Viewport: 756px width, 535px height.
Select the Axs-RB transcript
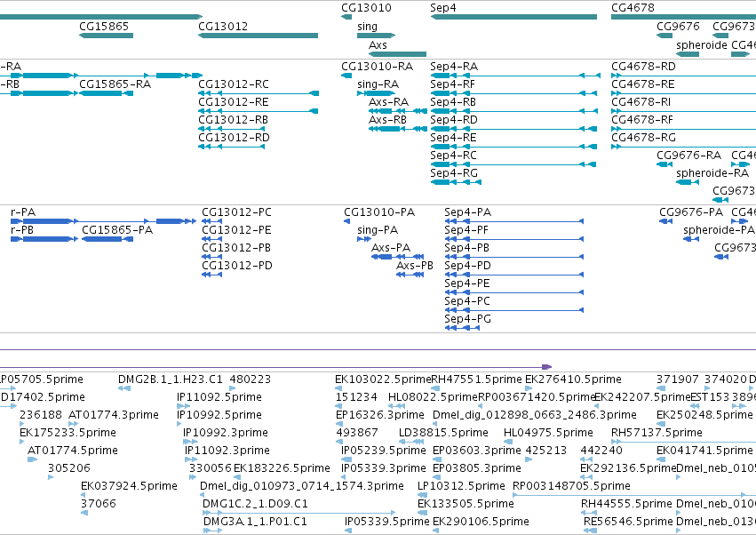[x=398, y=129]
